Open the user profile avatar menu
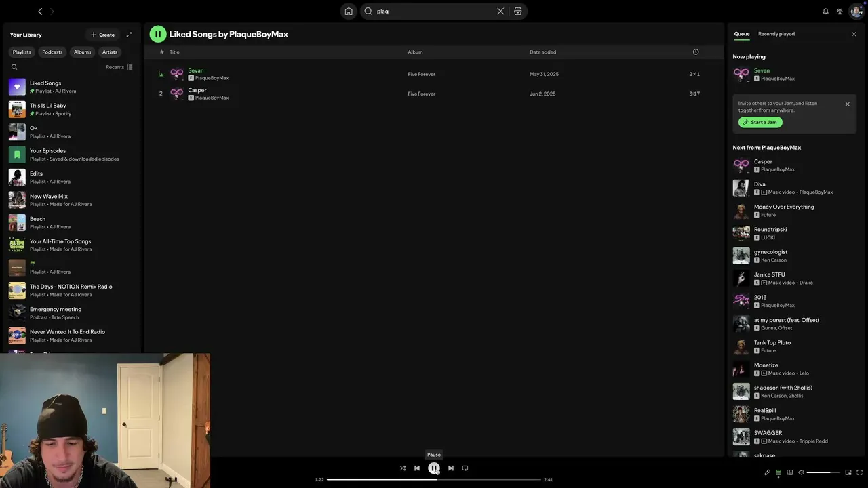Viewport: 868px width, 488px height. [856, 11]
